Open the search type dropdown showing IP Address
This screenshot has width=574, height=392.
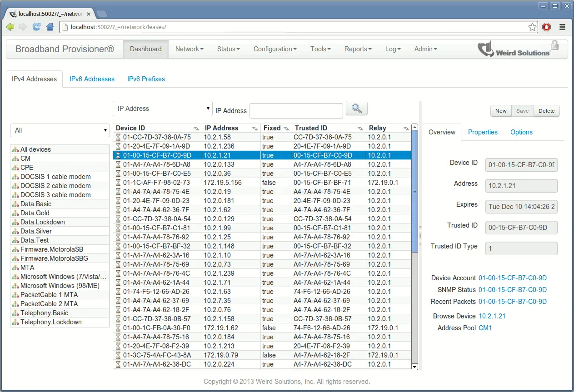162,108
